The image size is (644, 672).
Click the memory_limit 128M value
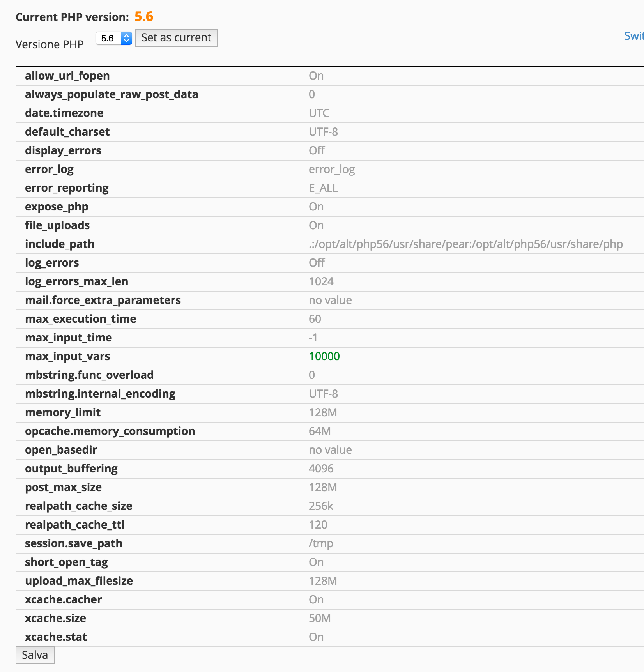click(x=323, y=412)
